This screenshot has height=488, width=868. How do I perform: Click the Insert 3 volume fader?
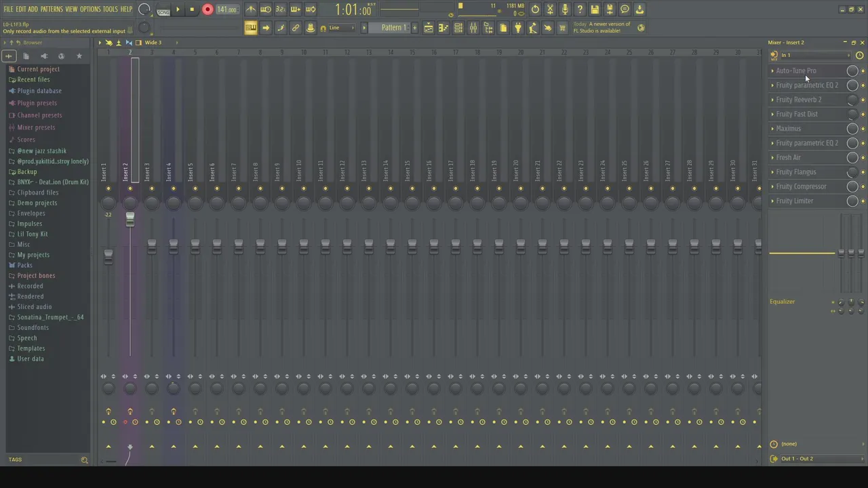coord(152,247)
